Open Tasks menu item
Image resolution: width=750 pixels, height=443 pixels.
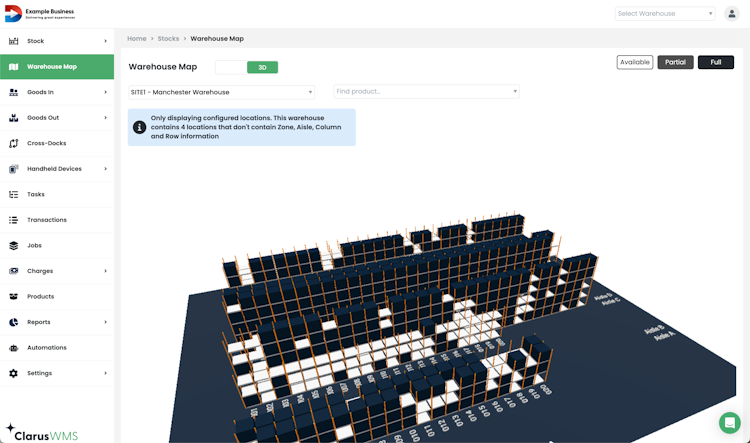(57, 194)
